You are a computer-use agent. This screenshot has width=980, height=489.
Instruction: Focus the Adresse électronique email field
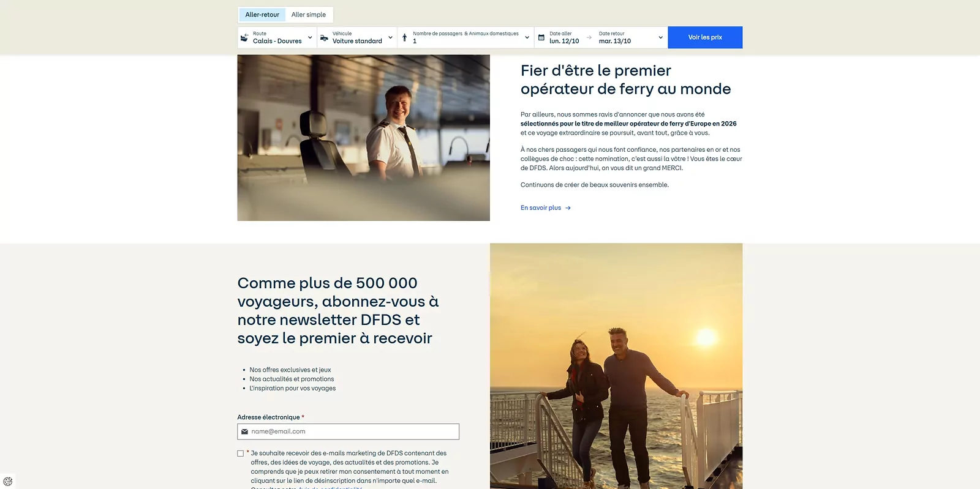click(348, 431)
